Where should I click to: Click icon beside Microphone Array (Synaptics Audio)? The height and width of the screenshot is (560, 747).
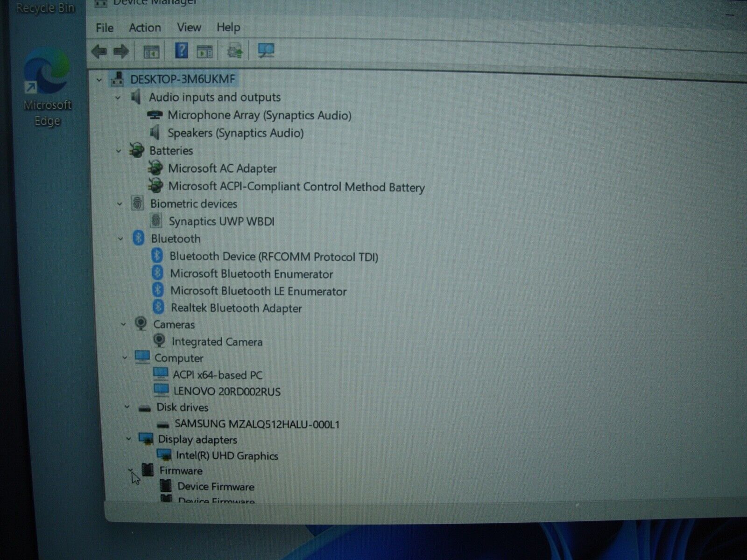155,115
